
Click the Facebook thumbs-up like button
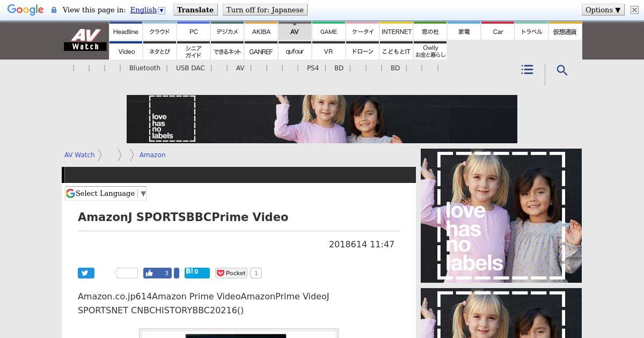pos(150,273)
